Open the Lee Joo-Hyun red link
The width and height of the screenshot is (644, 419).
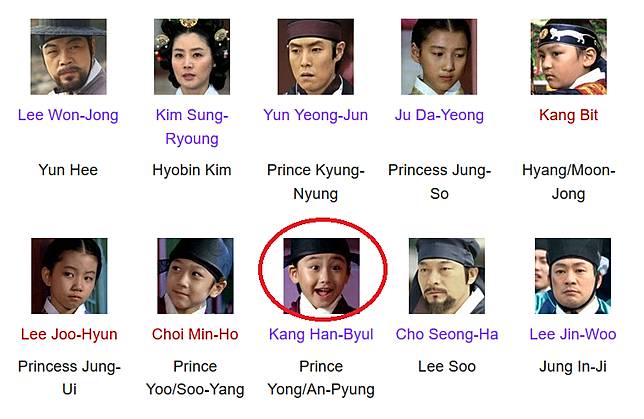click(x=69, y=334)
